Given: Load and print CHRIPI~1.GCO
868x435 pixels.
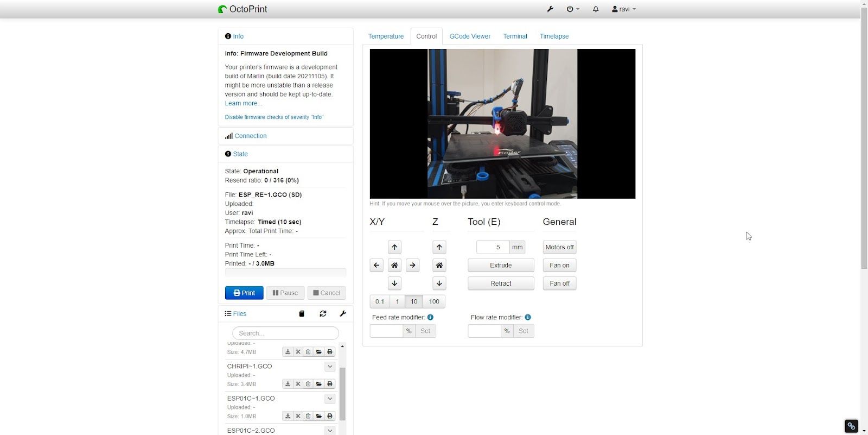Looking at the screenshot, I should click(x=330, y=384).
